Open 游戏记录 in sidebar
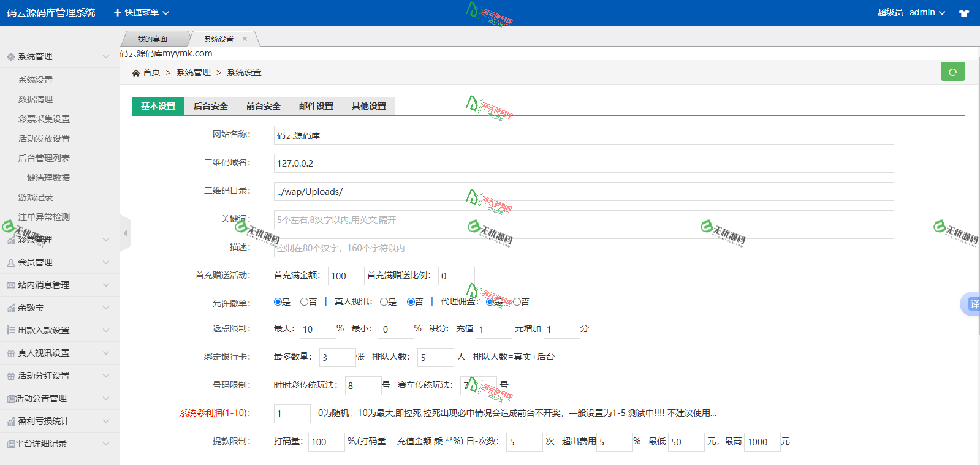Image resolution: width=980 pixels, height=465 pixels. pyautogui.click(x=36, y=197)
